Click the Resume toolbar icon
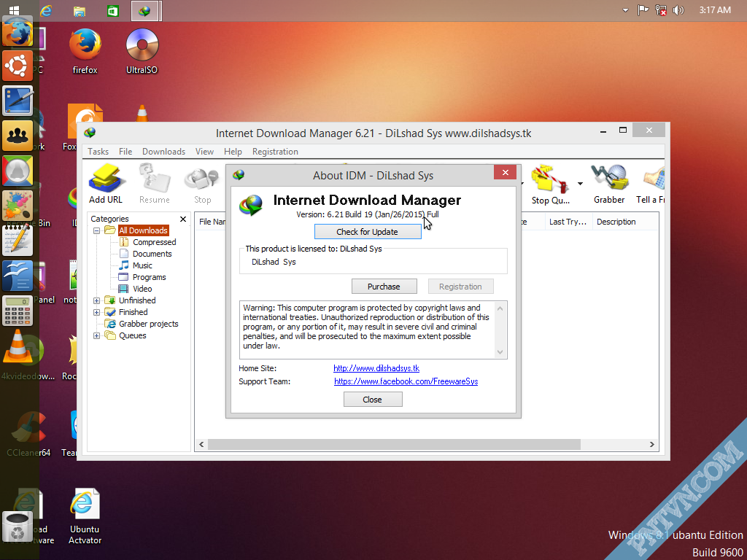This screenshot has height=560, width=747. pyautogui.click(x=155, y=184)
